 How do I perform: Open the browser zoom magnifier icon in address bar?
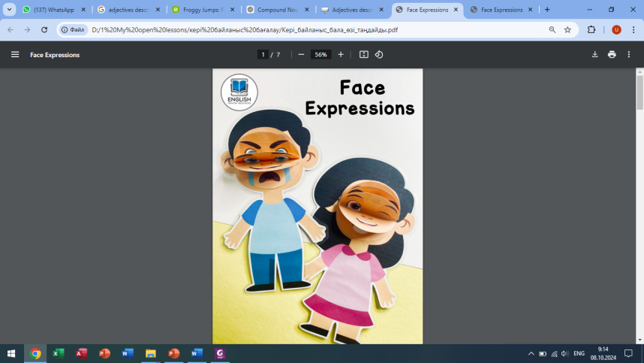[x=552, y=29]
